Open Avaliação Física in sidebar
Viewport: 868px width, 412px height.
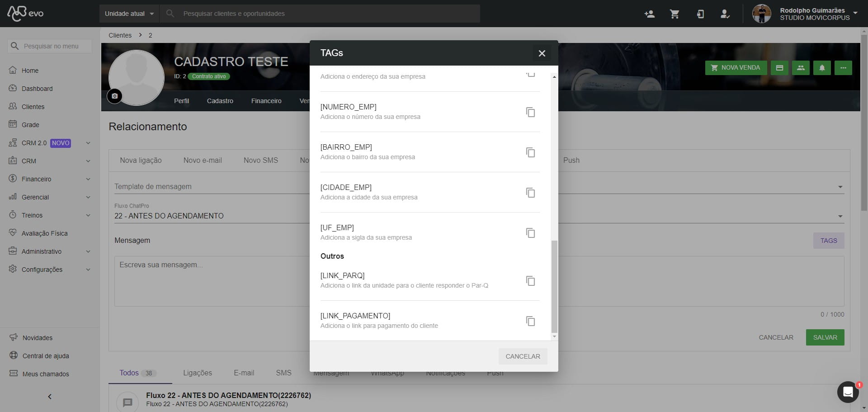(x=44, y=233)
